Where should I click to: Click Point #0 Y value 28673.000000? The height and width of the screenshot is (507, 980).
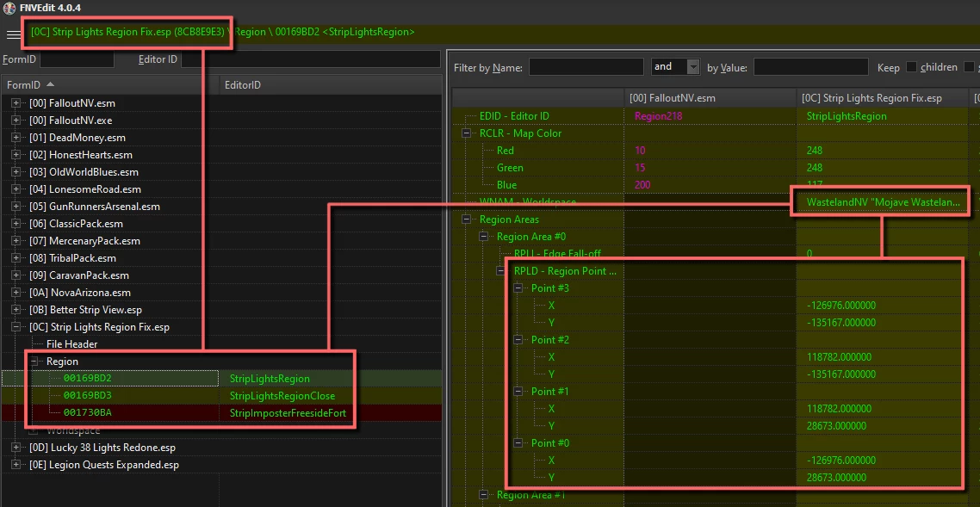836,478
